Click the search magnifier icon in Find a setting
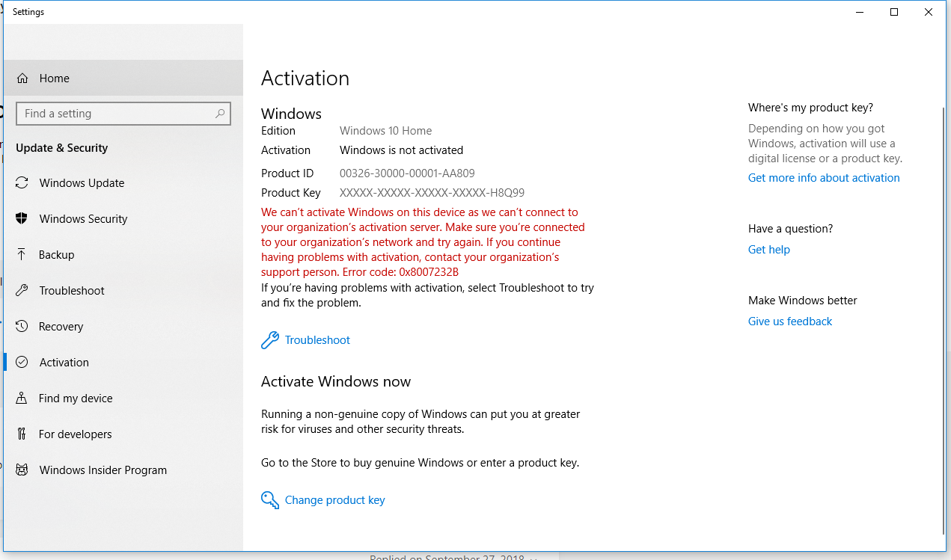 coord(220,114)
